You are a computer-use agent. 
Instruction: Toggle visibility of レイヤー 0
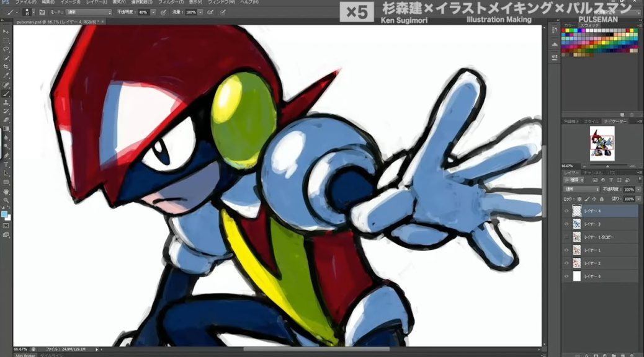(x=566, y=276)
